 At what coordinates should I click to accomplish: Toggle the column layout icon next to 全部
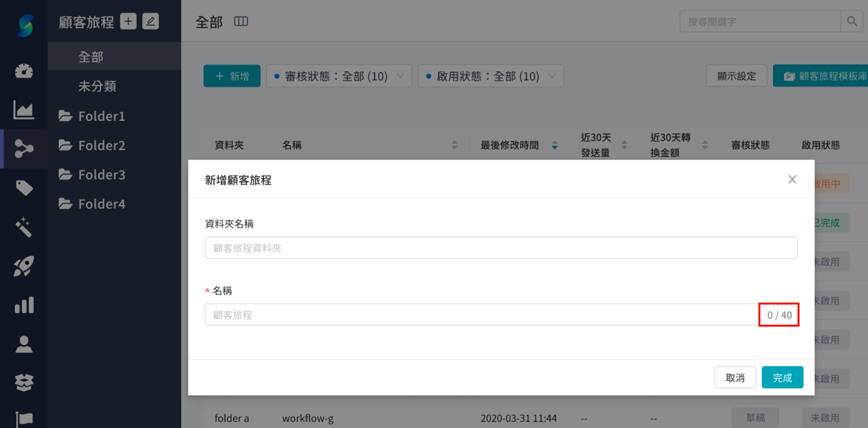[241, 22]
